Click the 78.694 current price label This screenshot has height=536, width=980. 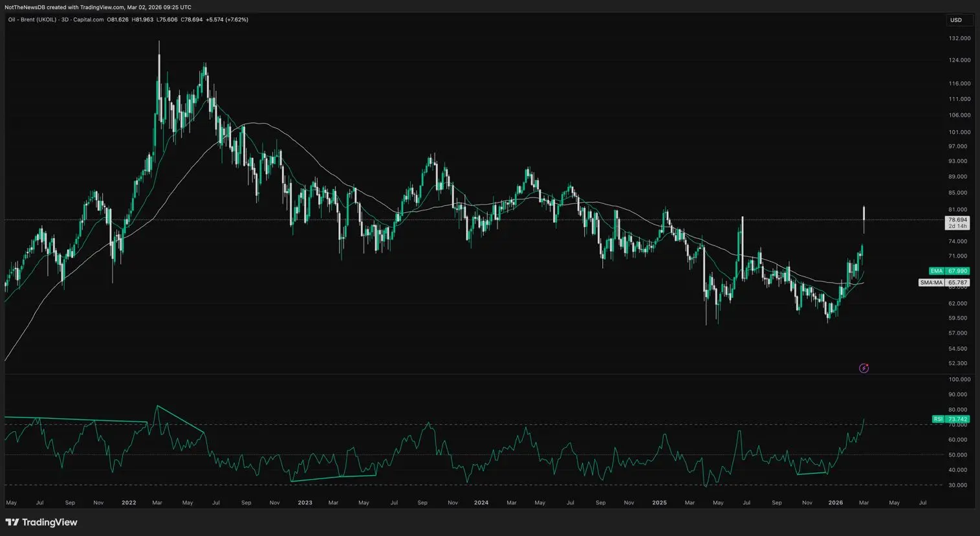957,220
